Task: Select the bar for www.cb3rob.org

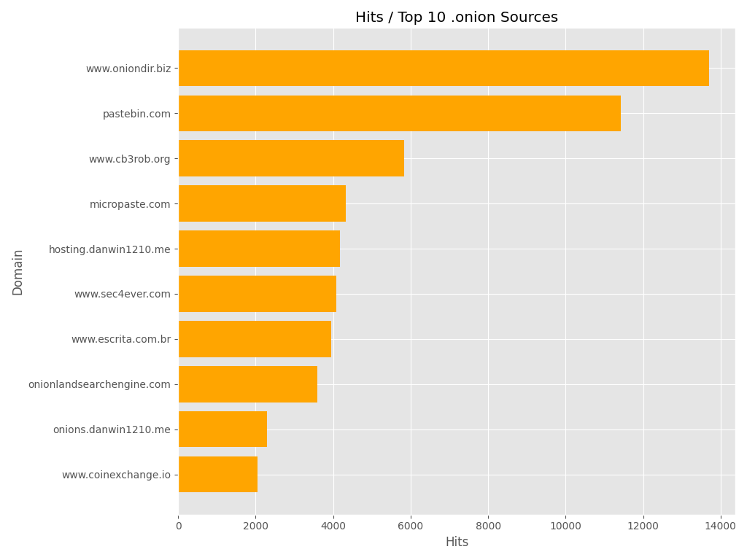Action: tap(291, 158)
